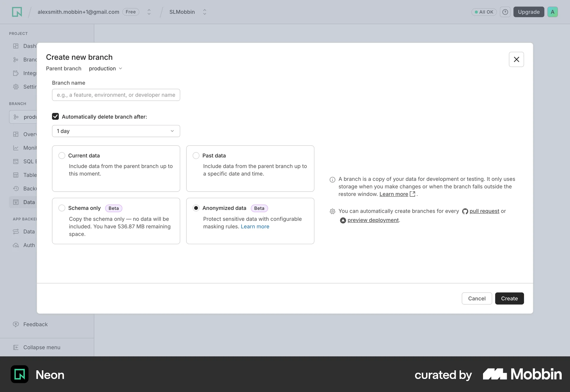
Task: Open the Auth sidebar item
Action: [x=24, y=245]
